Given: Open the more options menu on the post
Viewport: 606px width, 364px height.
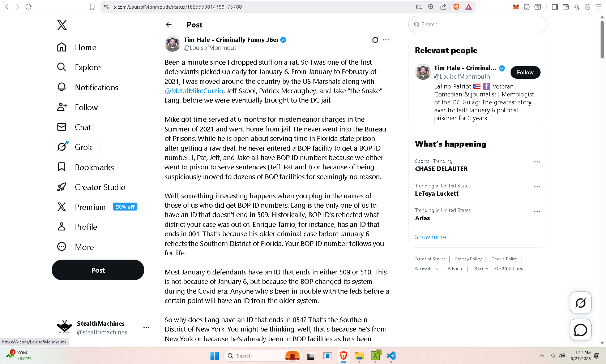Looking at the screenshot, I should click(x=386, y=40).
